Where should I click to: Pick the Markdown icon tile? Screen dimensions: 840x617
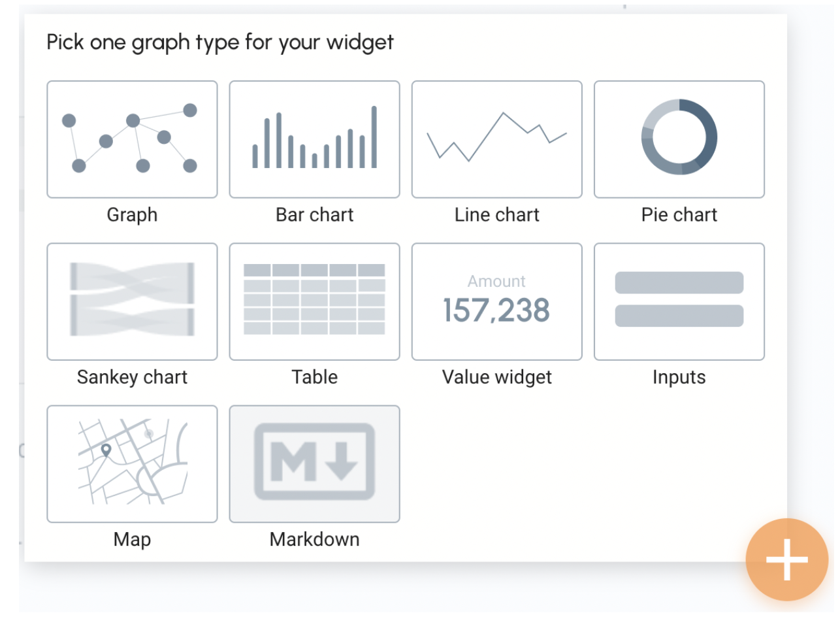pyautogui.click(x=314, y=463)
